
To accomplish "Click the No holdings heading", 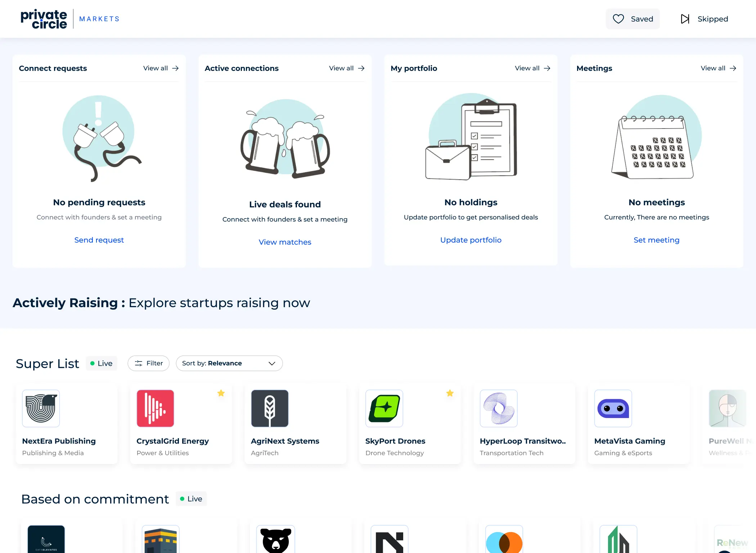I will point(471,202).
